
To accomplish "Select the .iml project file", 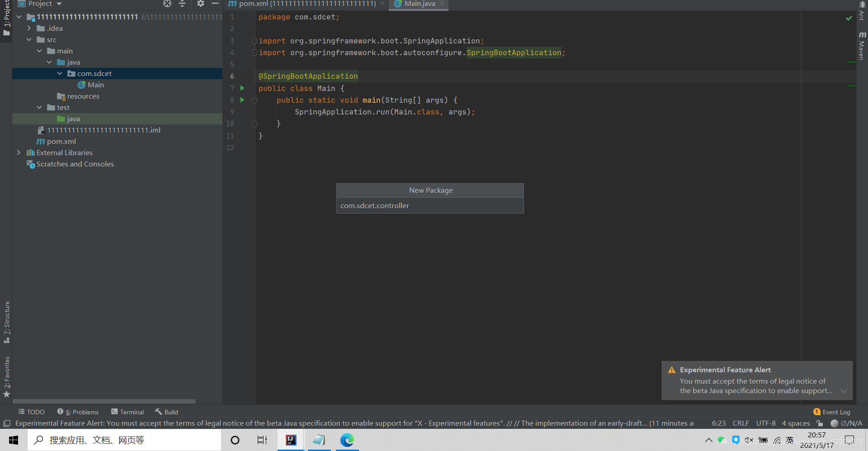I will pyautogui.click(x=99, y=130).
